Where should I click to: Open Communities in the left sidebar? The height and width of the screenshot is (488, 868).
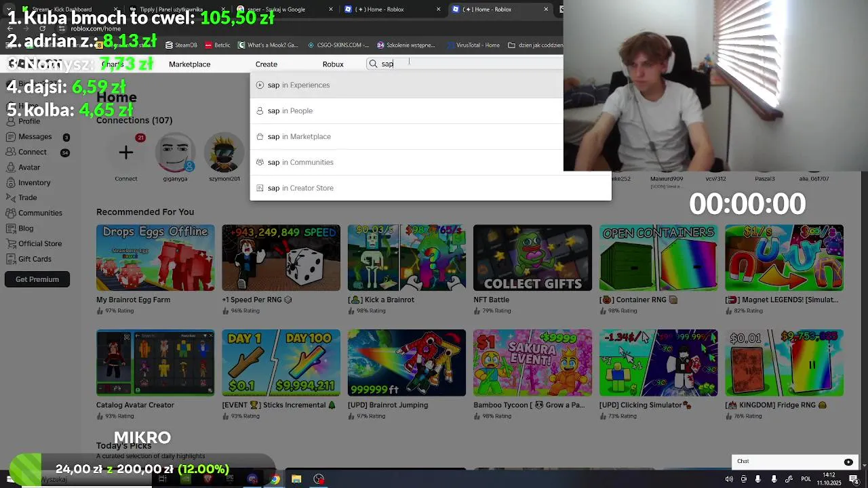(x=40, y=213)
